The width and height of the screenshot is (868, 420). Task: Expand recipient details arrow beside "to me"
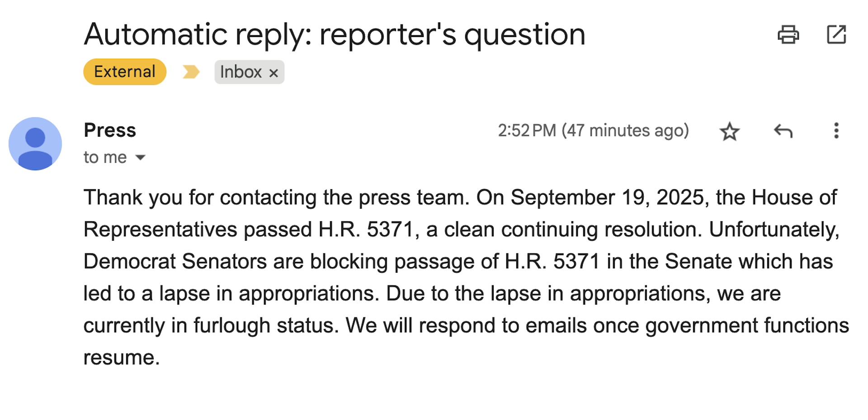pos(141,158)
